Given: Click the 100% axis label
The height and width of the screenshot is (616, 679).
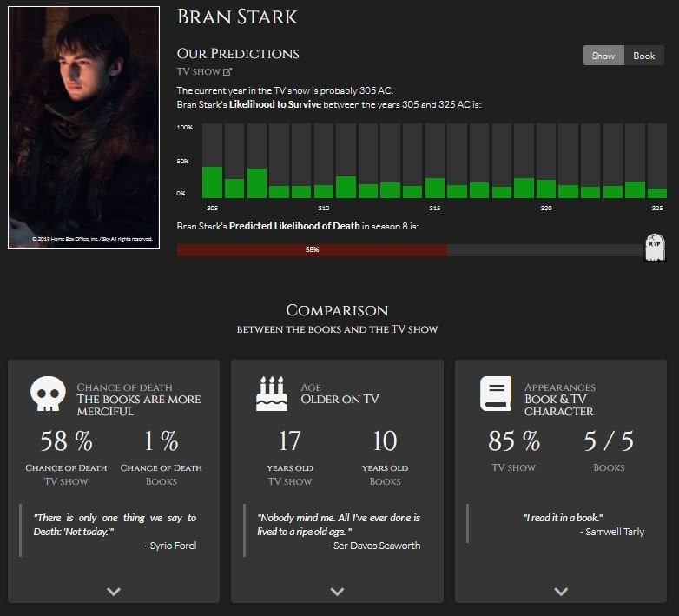Looking at the screenshot, I should [184, 128].
